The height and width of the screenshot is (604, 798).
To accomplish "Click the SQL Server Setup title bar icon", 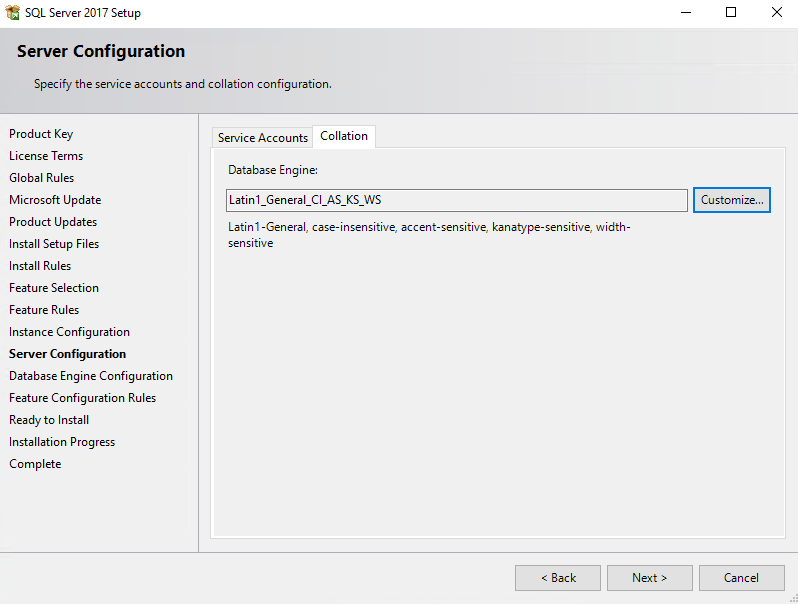I will coord(13,13).
